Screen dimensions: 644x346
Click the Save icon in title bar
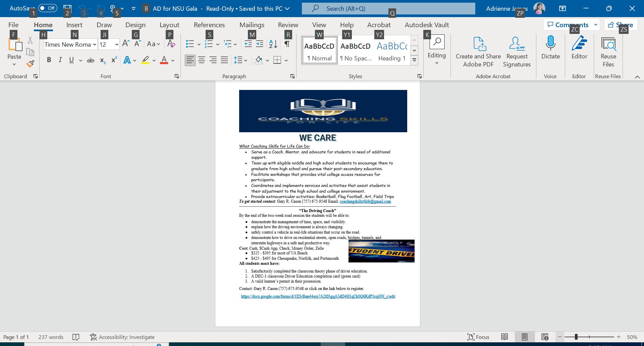point(67,8)
